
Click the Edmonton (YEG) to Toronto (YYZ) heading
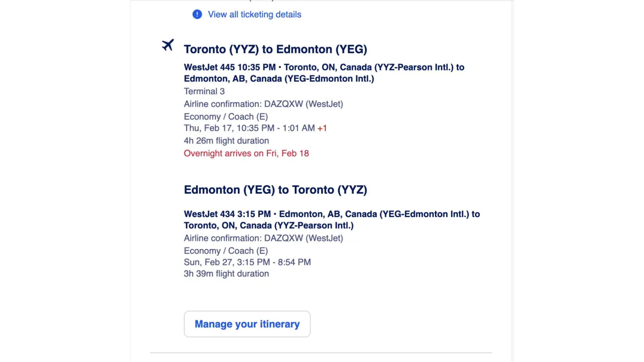275,190
